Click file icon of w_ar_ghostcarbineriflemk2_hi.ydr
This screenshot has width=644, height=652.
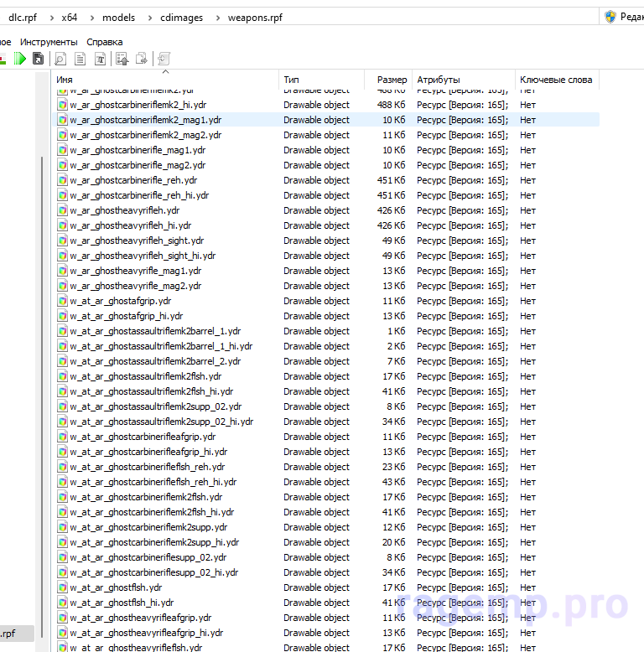62,105
